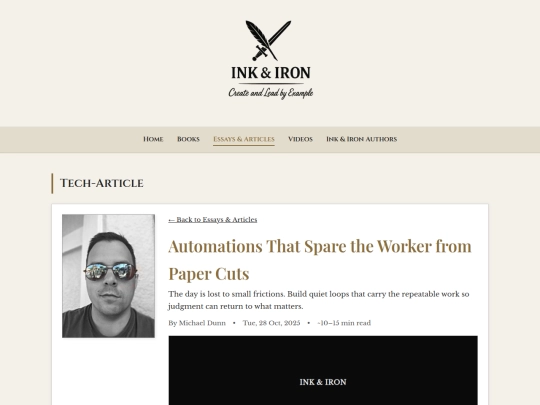This screenshot has width=540, height=405.
Task: Click the INK & IRON text inside black banner
Action: coord(323,382)
